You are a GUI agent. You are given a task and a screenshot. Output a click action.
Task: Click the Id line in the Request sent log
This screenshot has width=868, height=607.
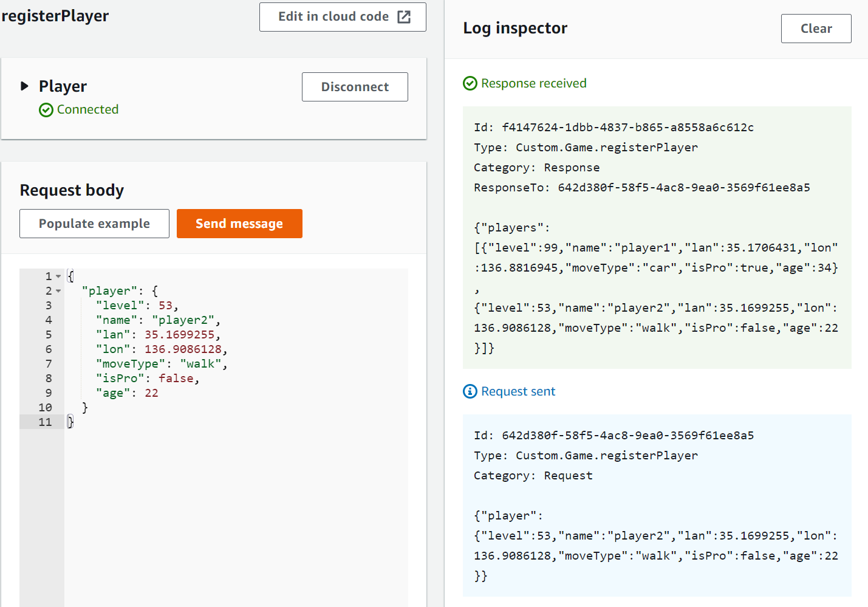click(x=613, y=436)
